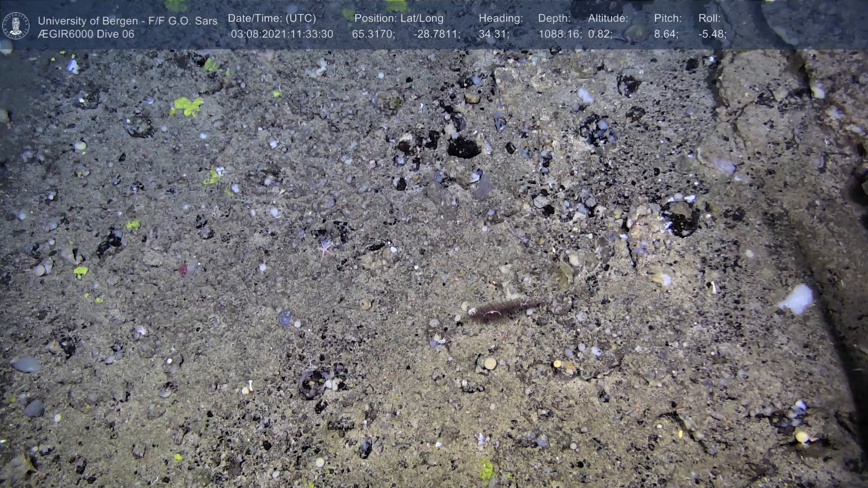The image size is (868, 488).
Task: Click the 'ÆGIR6000 Dive 06' label
Action: click(86, 34)
